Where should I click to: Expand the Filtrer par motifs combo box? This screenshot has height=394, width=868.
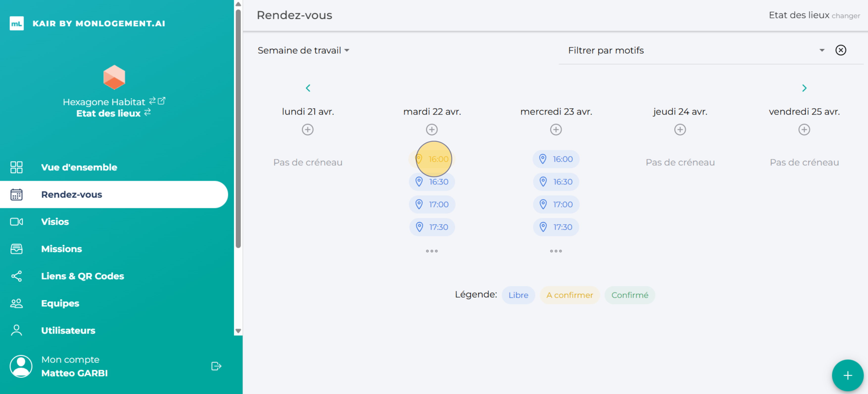(x=694, y=50)
